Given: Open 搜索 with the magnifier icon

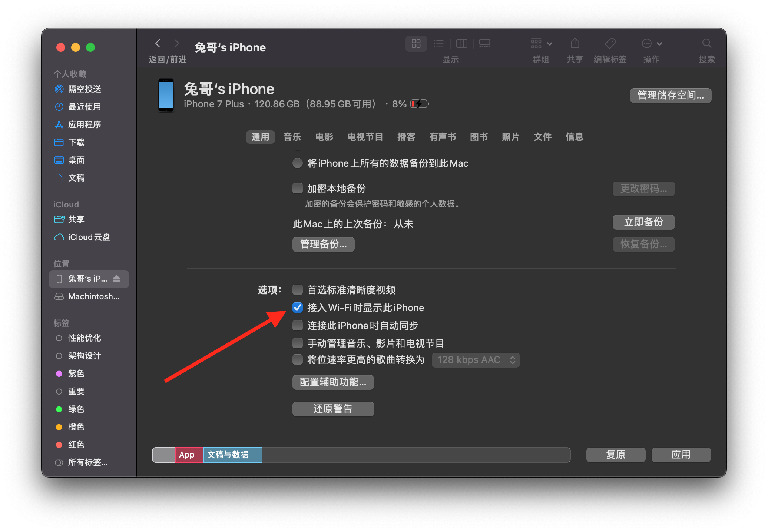Looking at the screenshot, I should (x=706, y=43).
